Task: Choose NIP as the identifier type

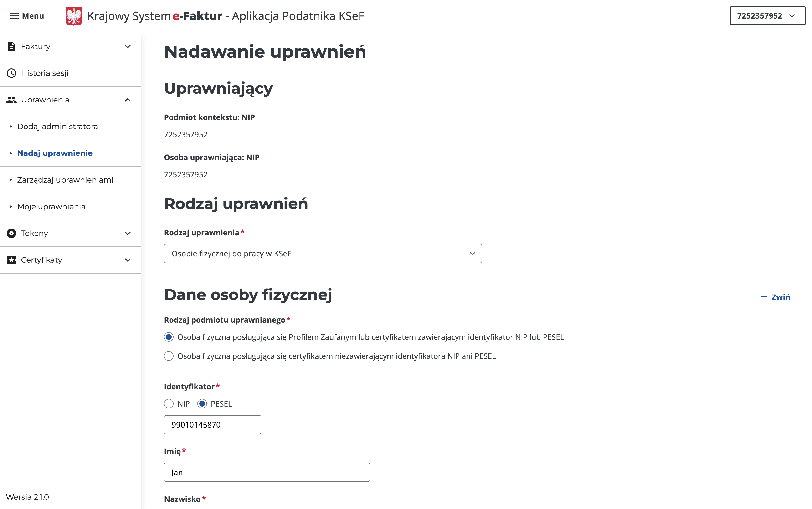Action: point(169,404)
